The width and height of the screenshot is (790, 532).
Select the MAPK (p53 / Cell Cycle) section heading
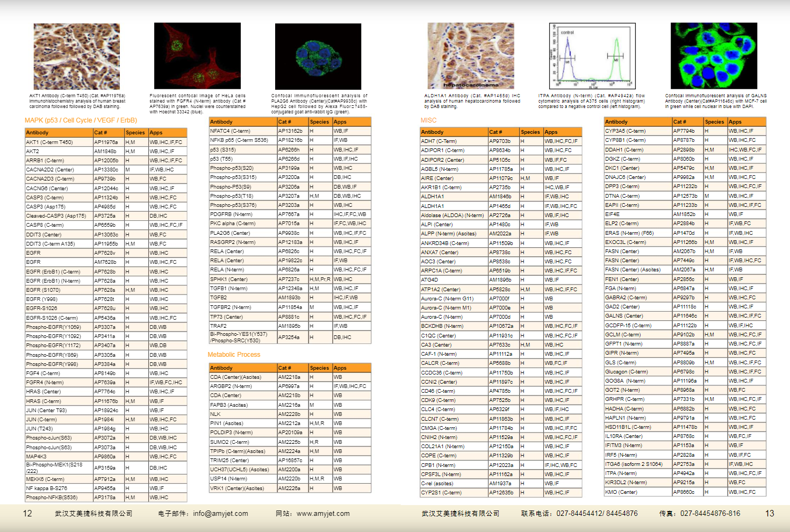[81, 120]
